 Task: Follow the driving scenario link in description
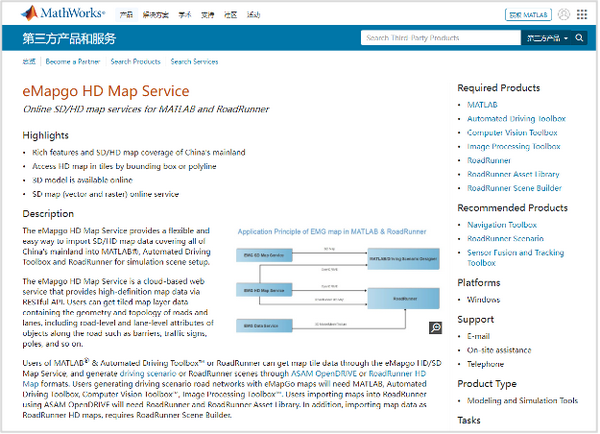[148, 374]
